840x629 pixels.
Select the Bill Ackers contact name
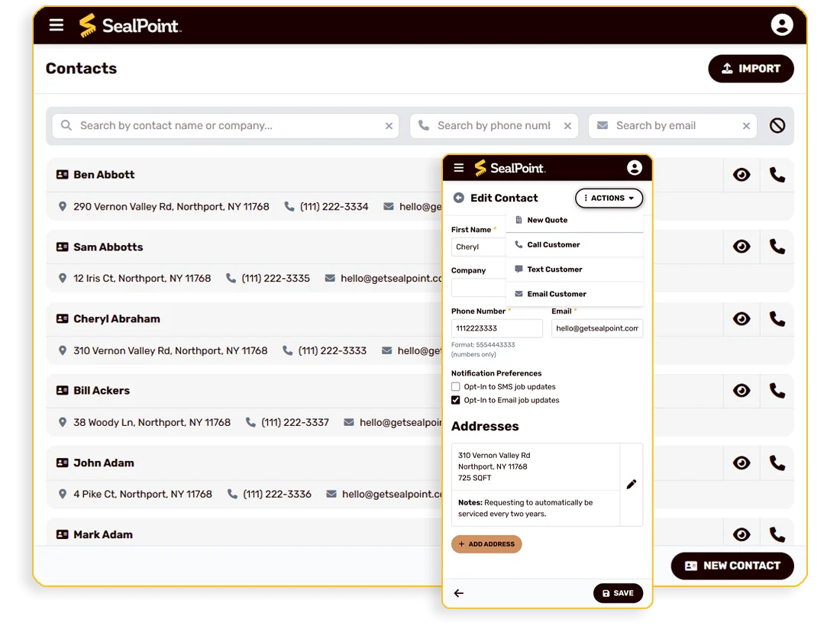coord(102,391)
